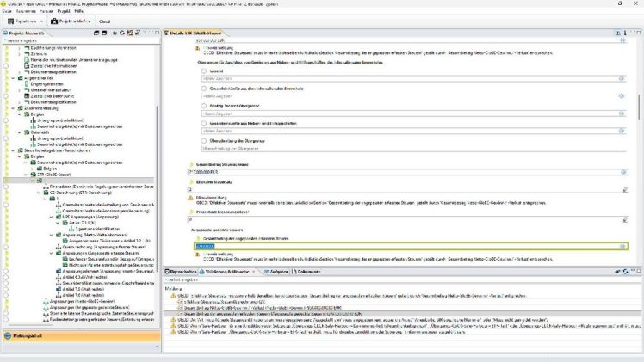Select the Gesamteinkünfte aus Neben- und Hilfsgeschäften radio
Viewport: 644px width, 362px height.
[204, 124]
